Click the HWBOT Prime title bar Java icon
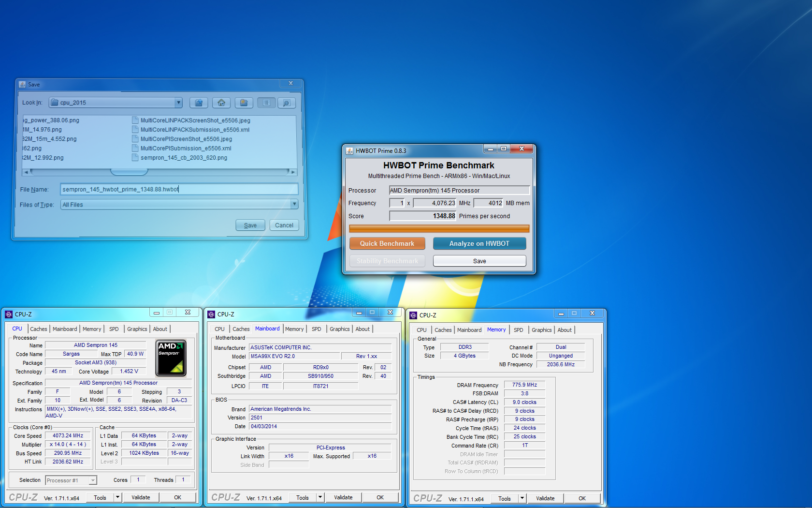 coord(349,150)
